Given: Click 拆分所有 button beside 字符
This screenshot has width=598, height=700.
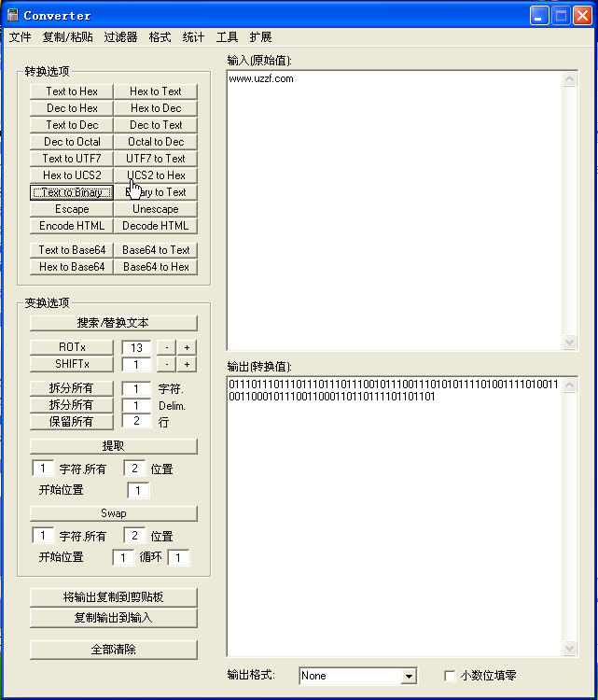Looking at the screenshot, I should [72, 388].
